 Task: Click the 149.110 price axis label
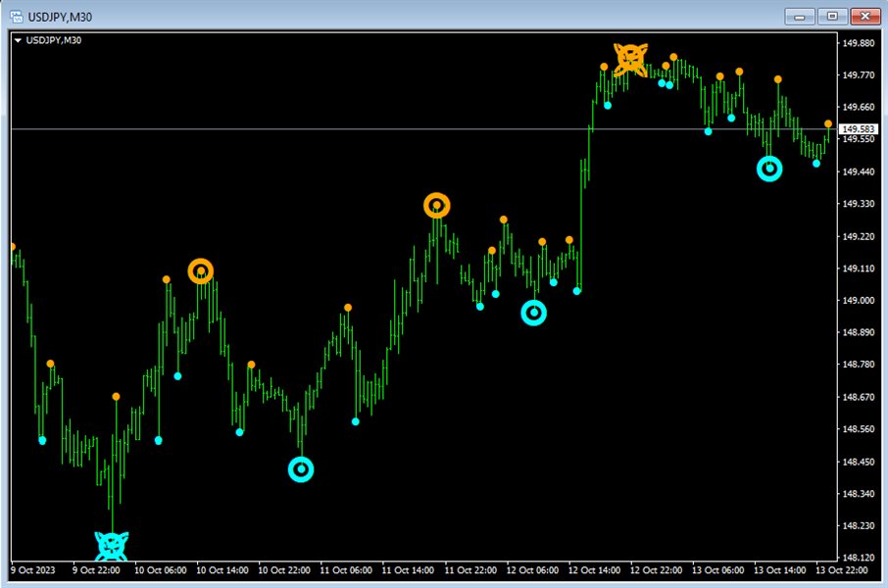click(859, 269)
